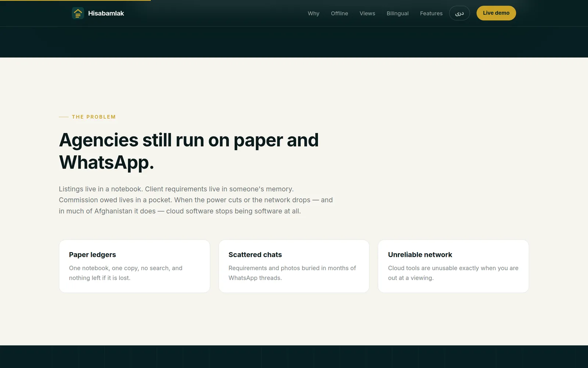Navigate to the Bilingual section

pyautogui.click(x=397, y=13)
